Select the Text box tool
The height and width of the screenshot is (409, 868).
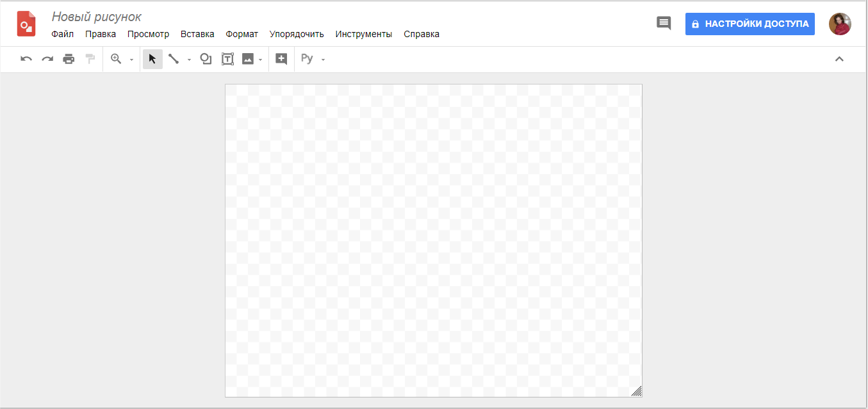click(227, 58)
